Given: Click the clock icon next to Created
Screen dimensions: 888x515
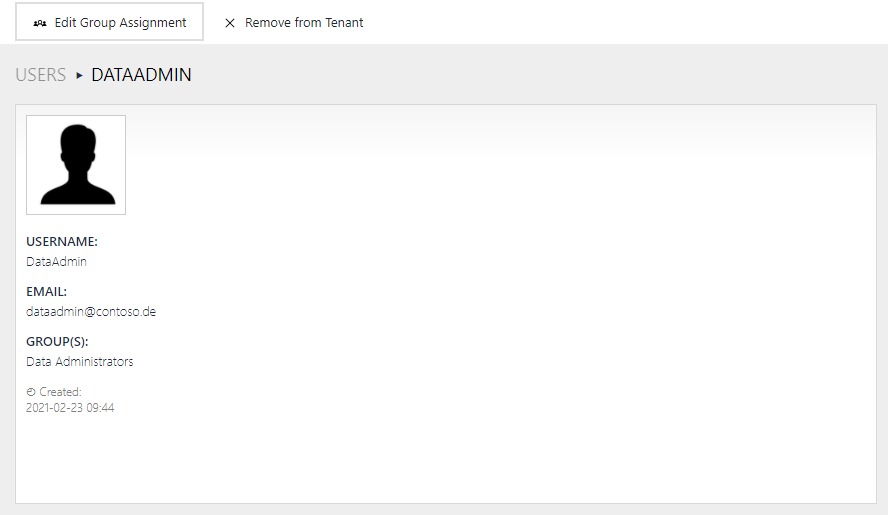Looking at the screenshot, I should point(31,392).
